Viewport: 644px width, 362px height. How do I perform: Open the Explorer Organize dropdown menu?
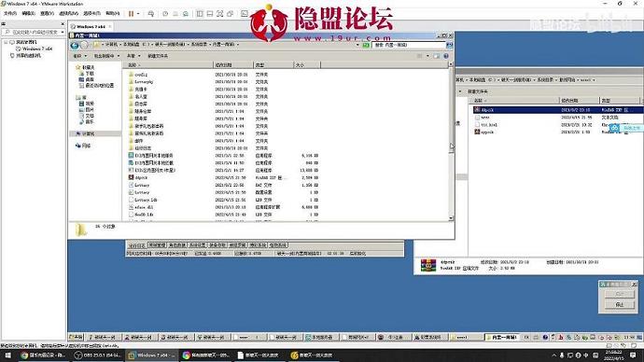79,56
